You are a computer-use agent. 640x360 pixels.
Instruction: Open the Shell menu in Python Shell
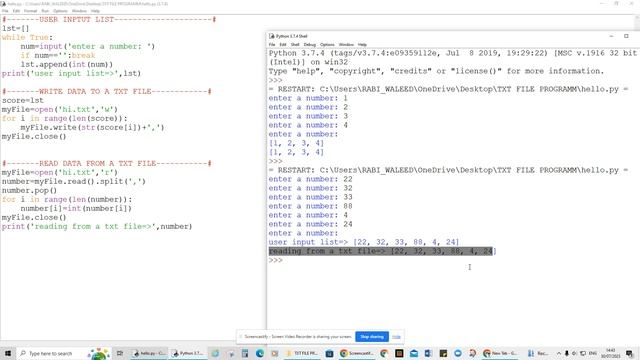[295, 44]
